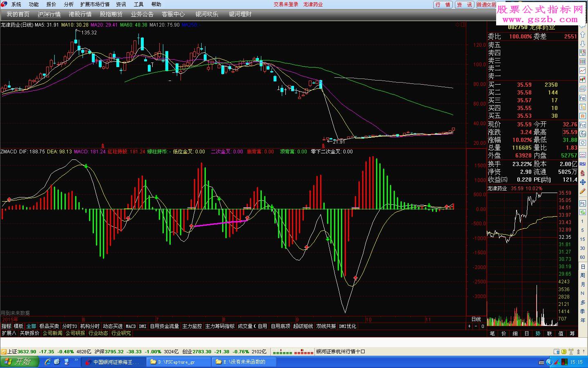Expand the 扩展∧ panel
This screenshot has height=368, width=588.
tap(9, 333)
